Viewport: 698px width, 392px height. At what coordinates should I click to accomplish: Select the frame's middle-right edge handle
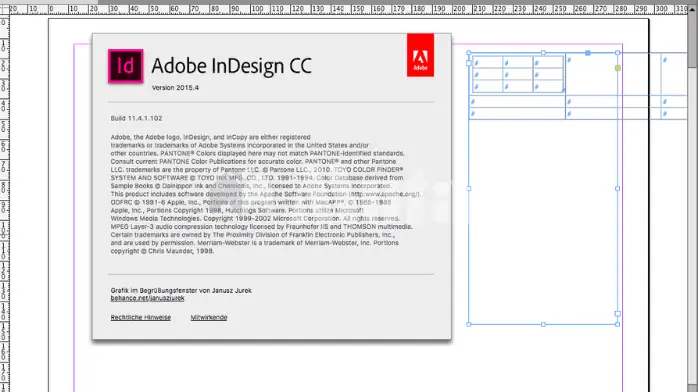[617, 189]
